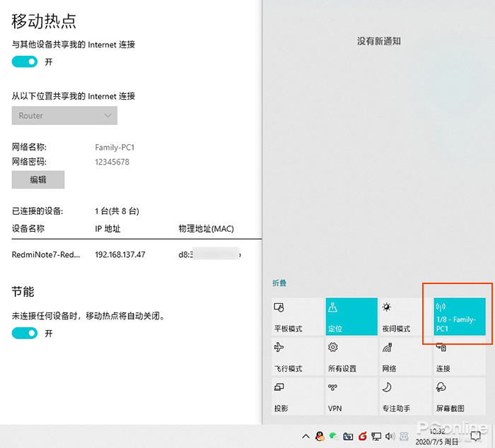Open the Router connection dropdown

click(x=64, y=115)
